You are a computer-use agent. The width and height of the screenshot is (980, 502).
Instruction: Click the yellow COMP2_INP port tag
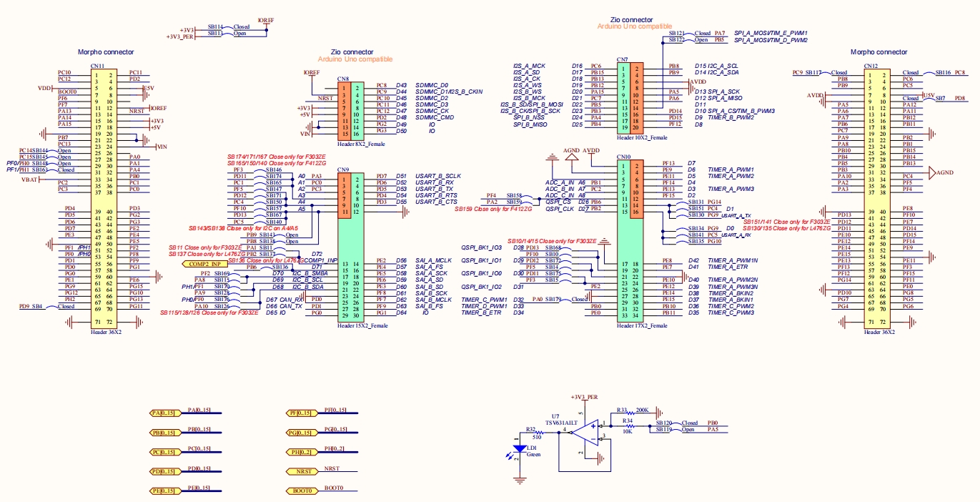[204, 263]
